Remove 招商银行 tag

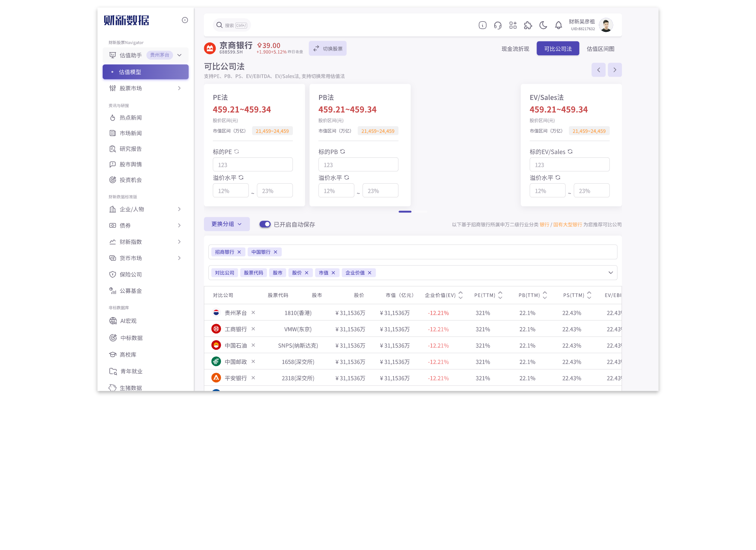[x=239, y=252]
